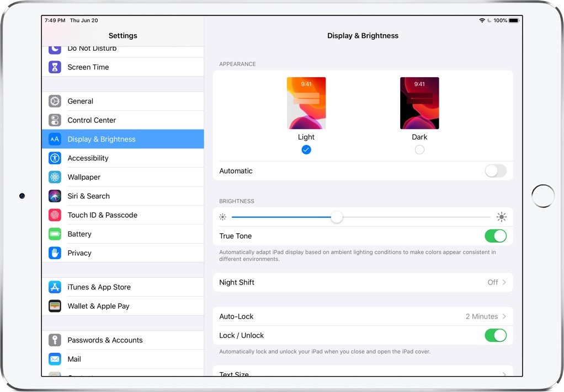Tap the Siri & Search icon
The image size is (564, 392).
click(x=55, y=196)
